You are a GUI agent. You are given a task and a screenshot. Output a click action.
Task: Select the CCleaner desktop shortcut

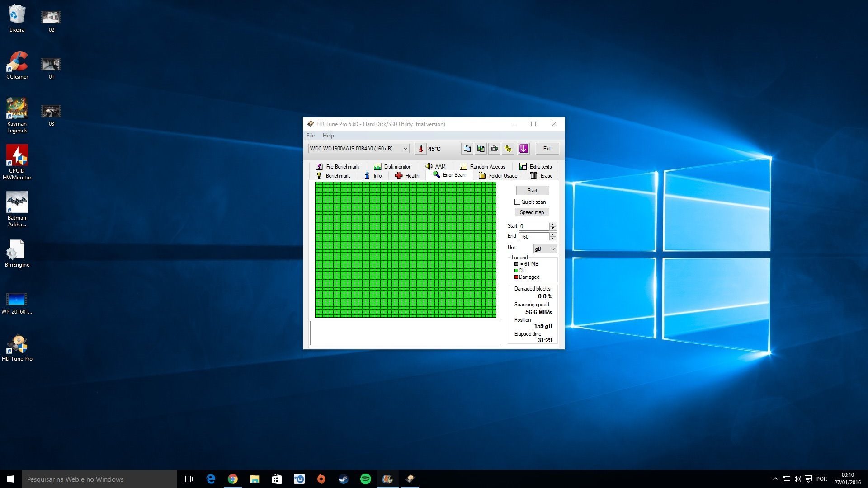(17, 66)
